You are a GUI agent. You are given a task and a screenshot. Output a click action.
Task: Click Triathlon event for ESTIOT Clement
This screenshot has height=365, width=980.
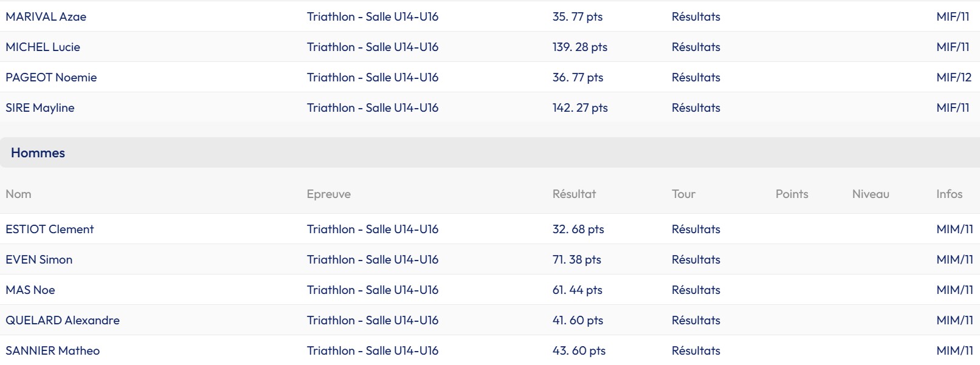372,229
